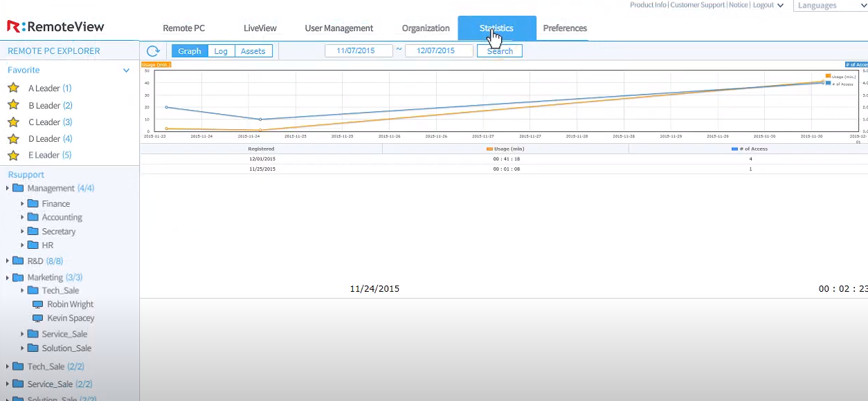Click the Usage (min) column header
The height and width of the screenshot is (401, 868).
click(x=505, y=149)
